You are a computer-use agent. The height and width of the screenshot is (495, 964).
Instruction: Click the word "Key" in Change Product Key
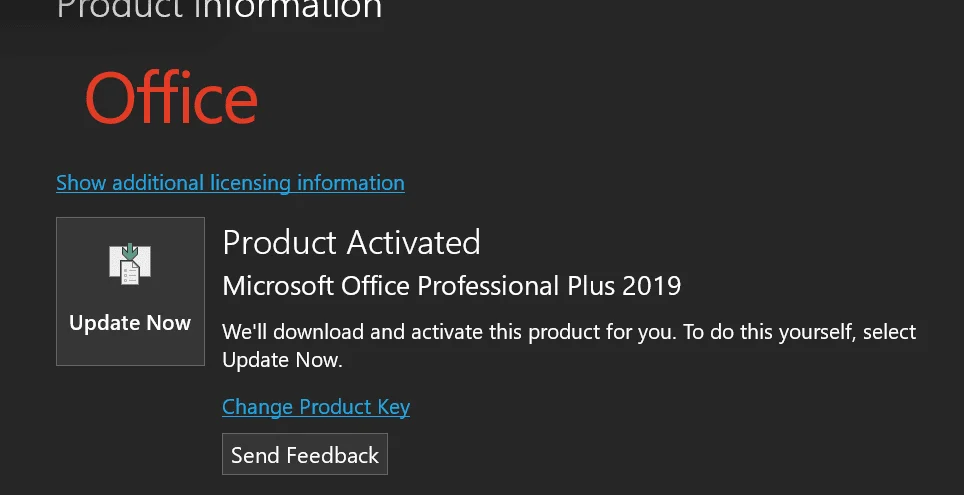click(x=393, y=406)
